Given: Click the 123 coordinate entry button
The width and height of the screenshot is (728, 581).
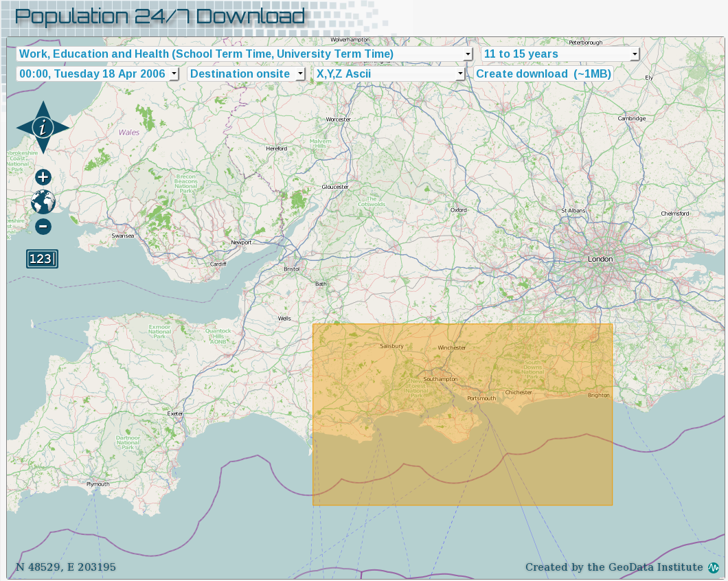Looking at the screenshot, I should (43, 259).
